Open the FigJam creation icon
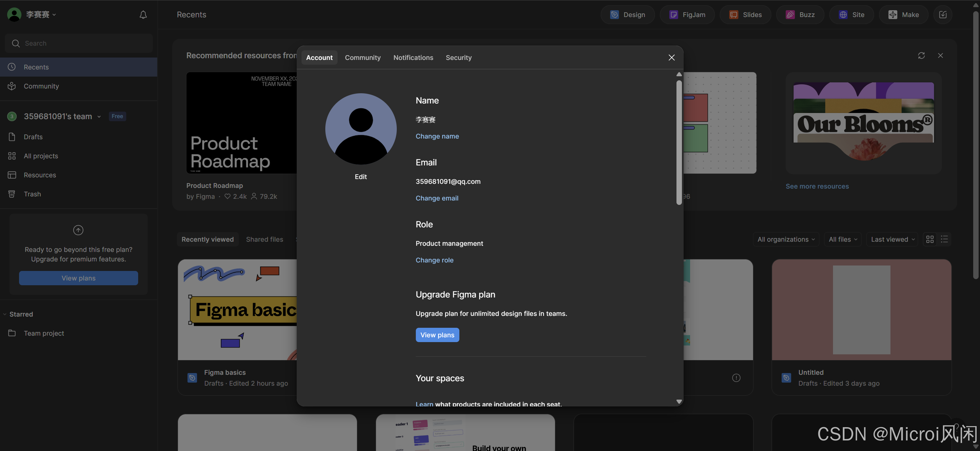 pyautogui.click(x=674, y=14)
